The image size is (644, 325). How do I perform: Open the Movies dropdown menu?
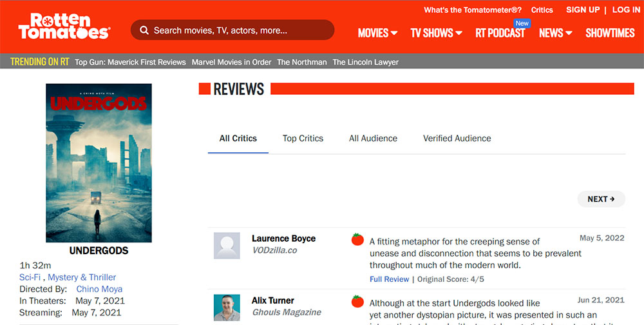click(x=377, y=33)
